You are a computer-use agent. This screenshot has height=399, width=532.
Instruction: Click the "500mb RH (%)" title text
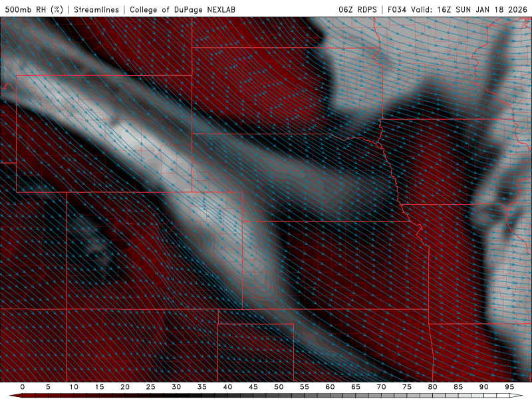pos(34,9)
